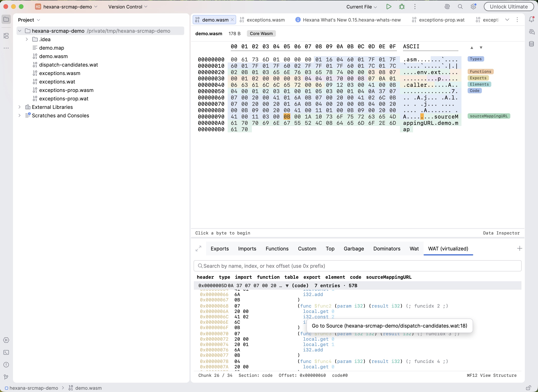
Task: Open the Git tool window icon
Action: click(6, 377)
